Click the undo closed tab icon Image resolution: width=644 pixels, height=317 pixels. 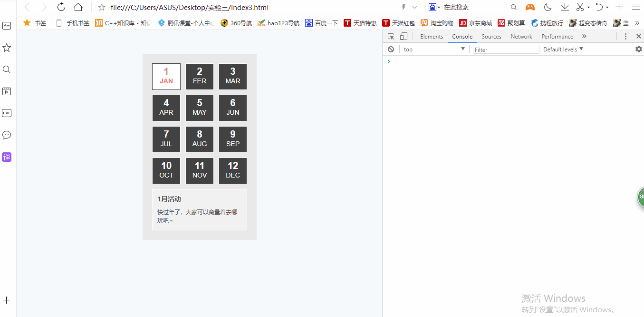[599, 7]
